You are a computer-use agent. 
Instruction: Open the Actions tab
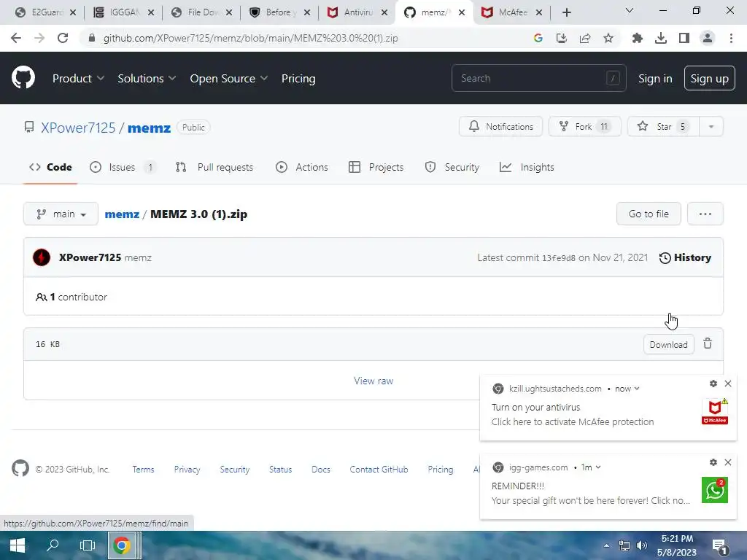302,167
